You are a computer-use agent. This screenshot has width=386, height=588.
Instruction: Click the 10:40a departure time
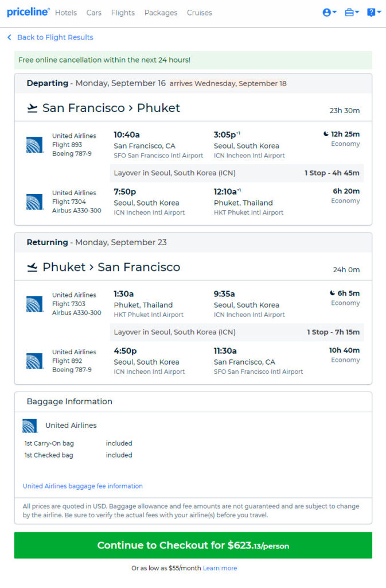[127, 134]
